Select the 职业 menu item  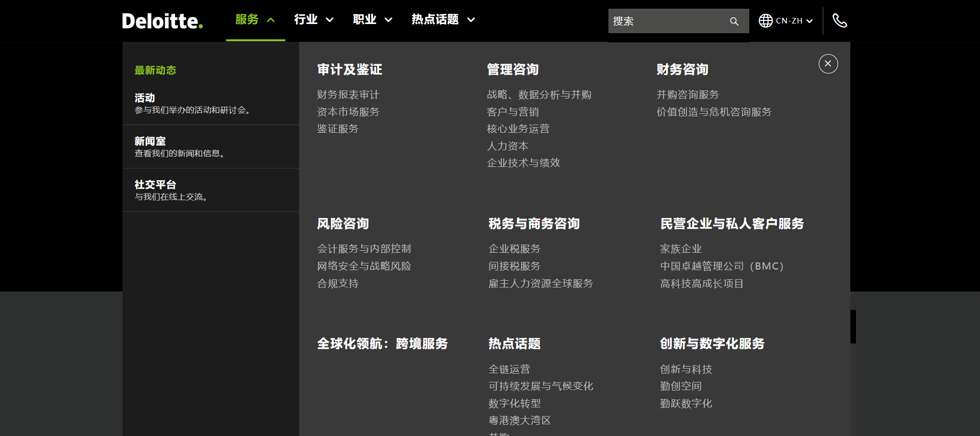[x=364, y=19]
